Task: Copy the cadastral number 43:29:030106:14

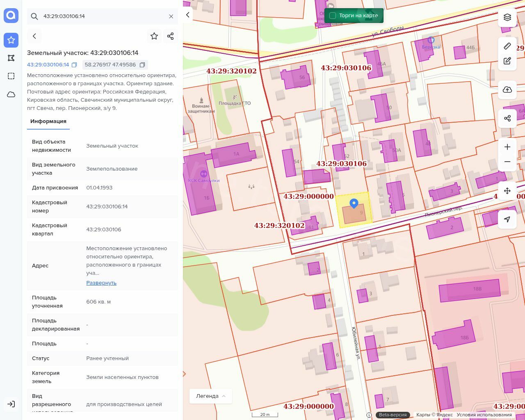Action: (x=74, y=65)
